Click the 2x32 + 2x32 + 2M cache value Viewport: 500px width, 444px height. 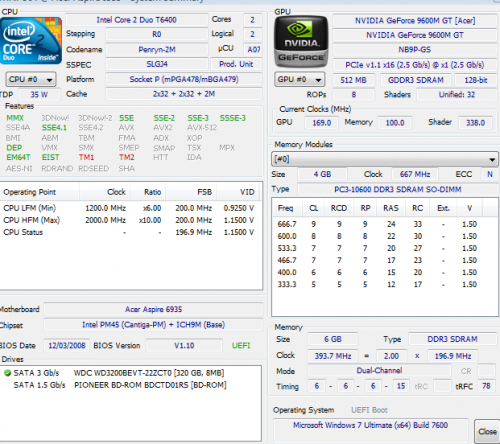(x=184, y=94)
